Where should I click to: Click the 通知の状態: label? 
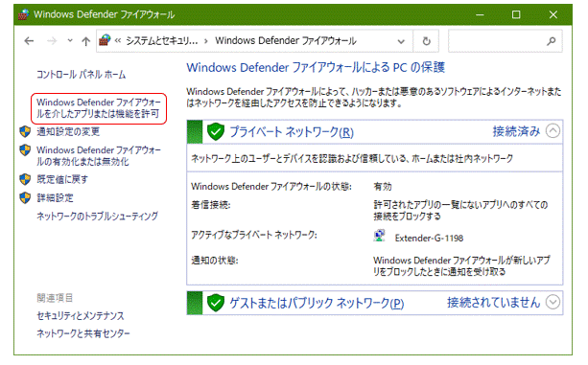tap(215, 260)
